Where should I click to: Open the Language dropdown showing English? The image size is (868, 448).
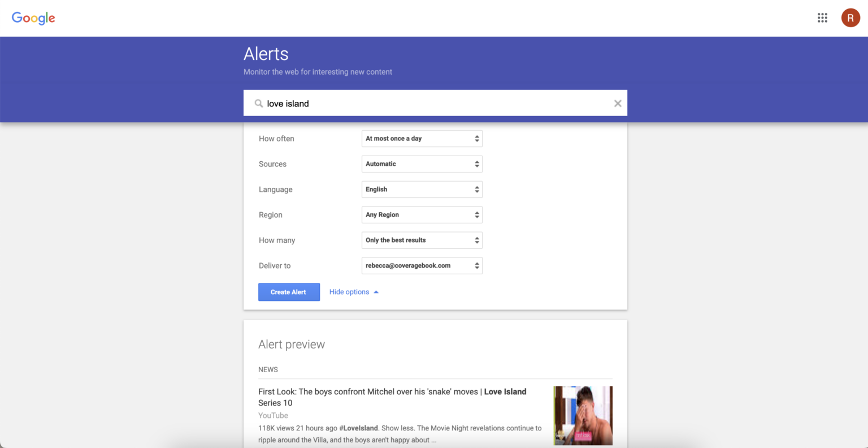tap(422, 189)
